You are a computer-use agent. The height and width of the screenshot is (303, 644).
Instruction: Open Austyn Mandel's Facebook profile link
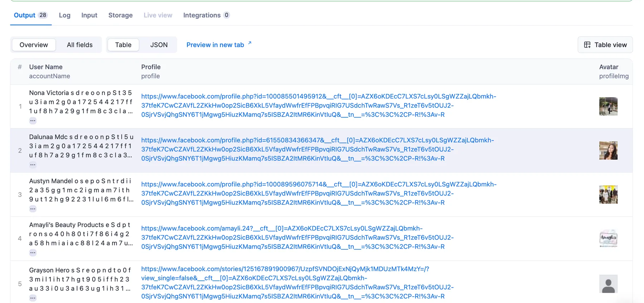tap(319, 193)
